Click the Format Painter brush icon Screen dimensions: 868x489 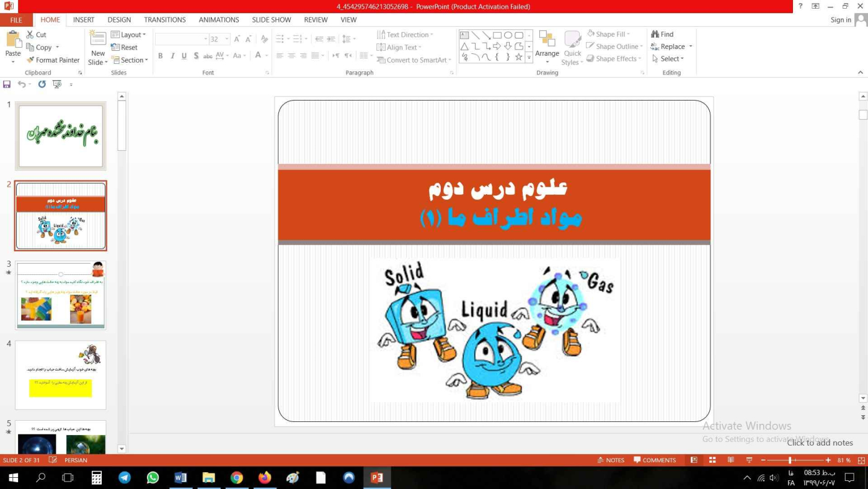pyautogui.click(x=30, y=60)
